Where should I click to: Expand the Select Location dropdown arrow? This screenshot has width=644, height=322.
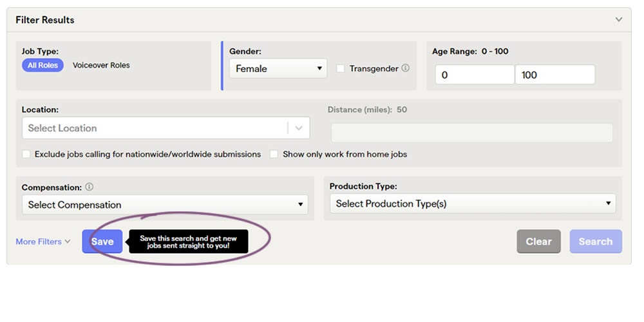coord(299,128)
